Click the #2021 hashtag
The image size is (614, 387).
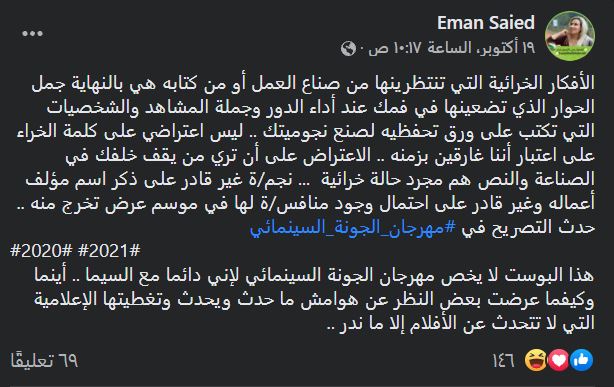click(x=109, y=251)
